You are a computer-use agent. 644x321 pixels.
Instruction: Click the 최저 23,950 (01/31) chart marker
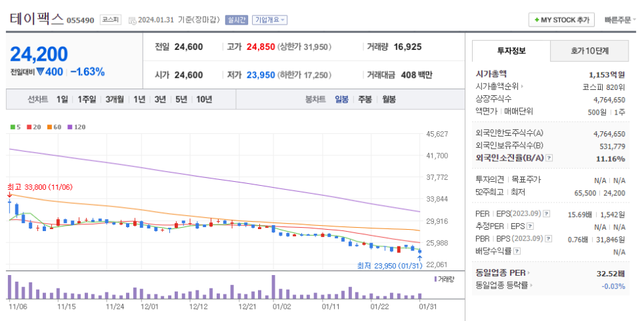tap(390, 266)
